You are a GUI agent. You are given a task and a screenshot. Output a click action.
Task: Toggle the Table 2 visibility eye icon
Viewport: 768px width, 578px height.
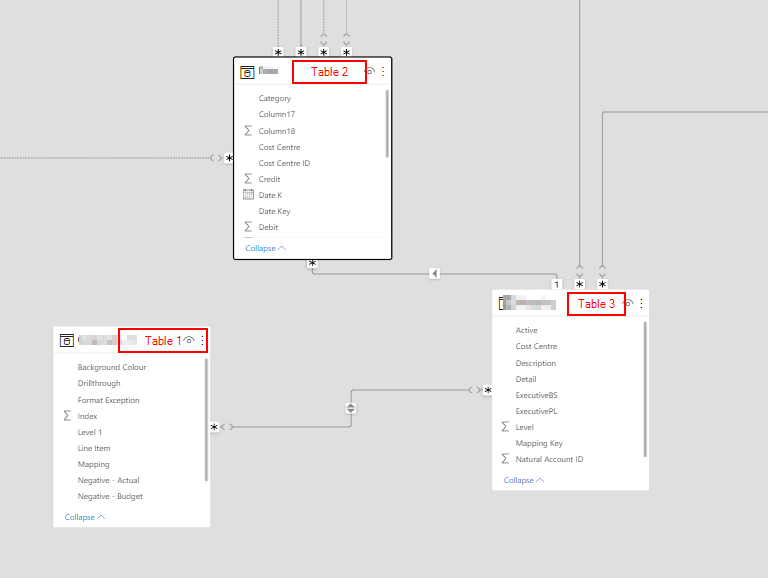coord(370,72)
